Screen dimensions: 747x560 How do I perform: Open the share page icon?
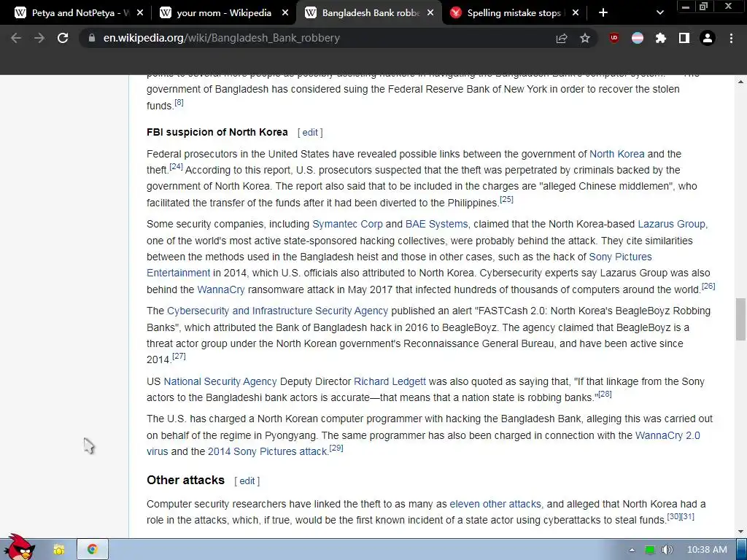click(x=562, y=38)
